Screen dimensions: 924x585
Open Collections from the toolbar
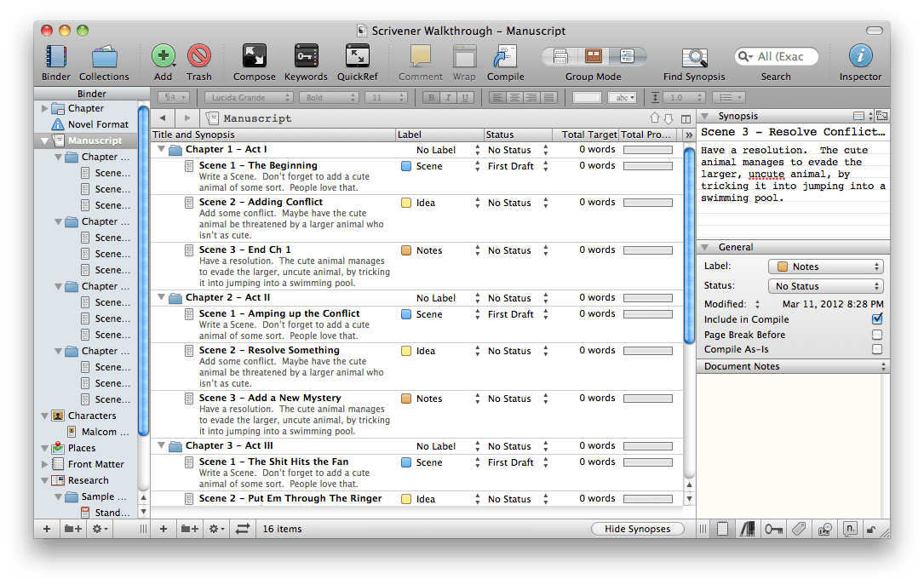104,57
